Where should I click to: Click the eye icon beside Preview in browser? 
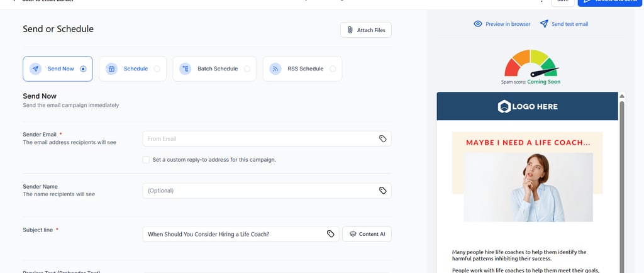(x=478, y=24)
